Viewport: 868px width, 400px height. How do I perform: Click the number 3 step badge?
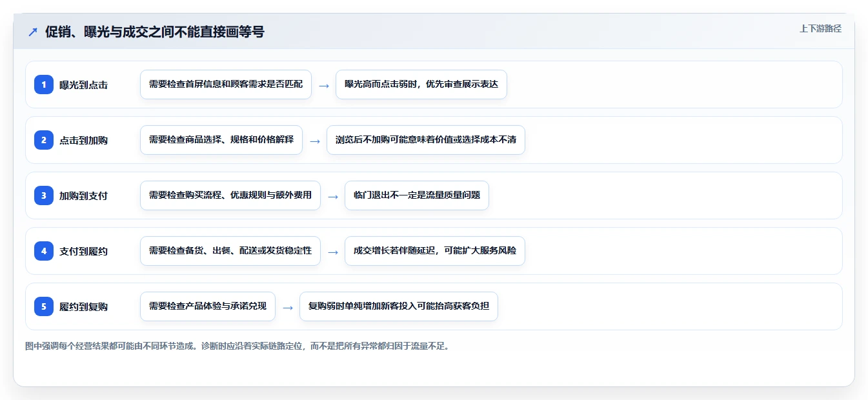coord(44,195)
